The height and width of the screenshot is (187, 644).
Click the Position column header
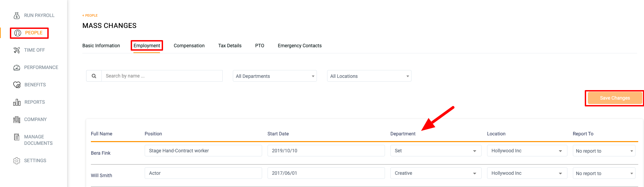153,134
